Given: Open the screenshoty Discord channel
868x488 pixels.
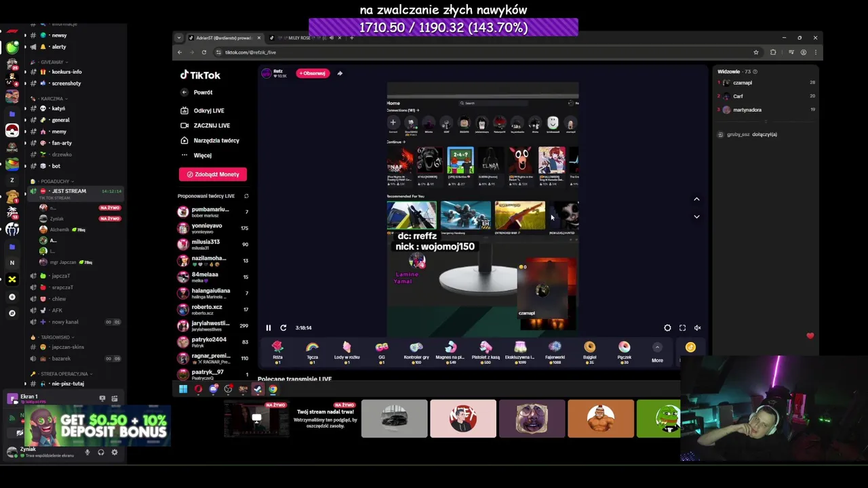Looking at the screenshot, I should pos(66,83).
